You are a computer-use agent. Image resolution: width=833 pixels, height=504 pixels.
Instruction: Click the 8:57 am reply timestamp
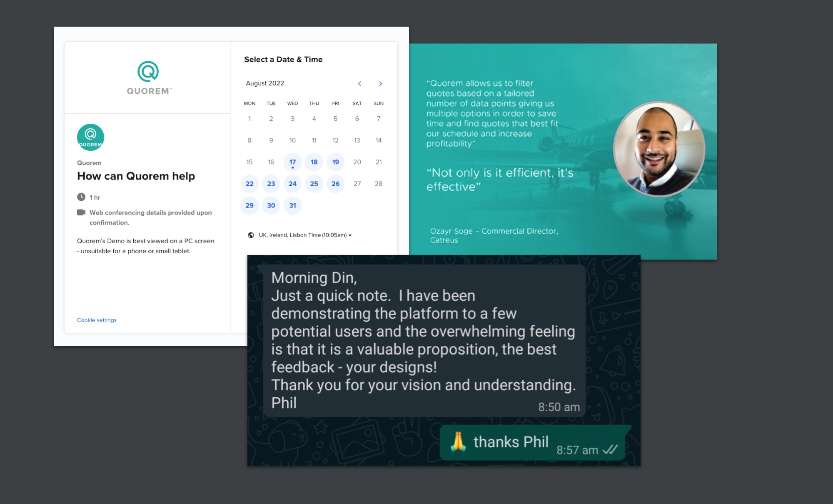click(577, 450)
